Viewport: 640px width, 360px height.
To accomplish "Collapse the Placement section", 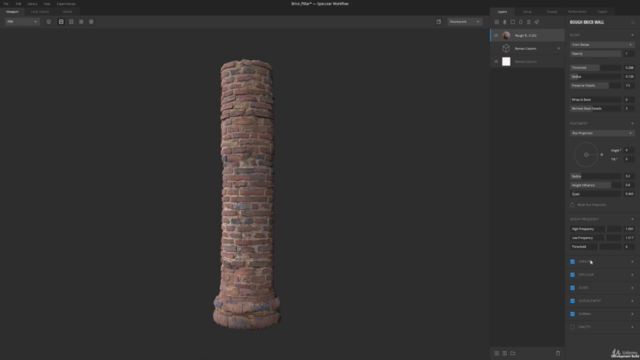I will tap(632, 123).
